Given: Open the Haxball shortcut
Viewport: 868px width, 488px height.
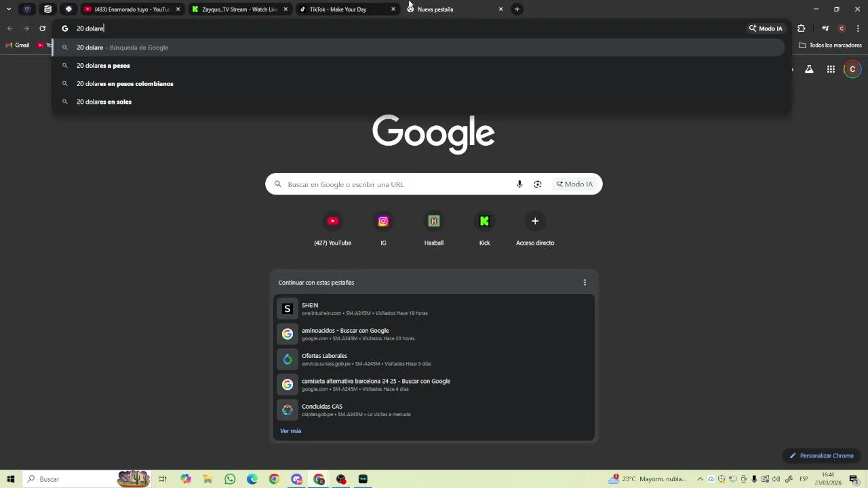Looking at the screenshot, I should [434, 230].
